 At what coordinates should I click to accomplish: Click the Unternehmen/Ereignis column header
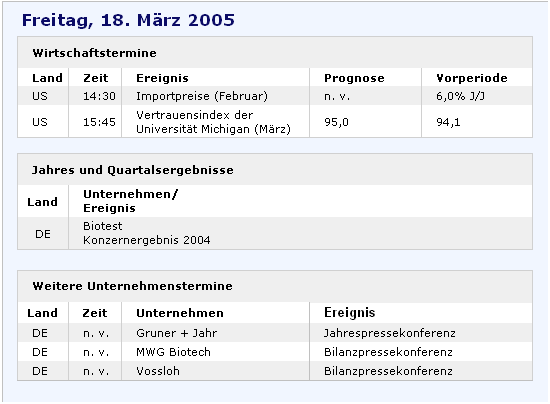point(130,201)
